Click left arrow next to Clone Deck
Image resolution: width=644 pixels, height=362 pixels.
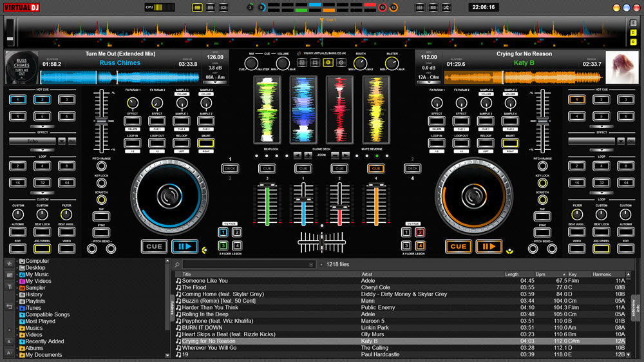click(x=298, y=155)
